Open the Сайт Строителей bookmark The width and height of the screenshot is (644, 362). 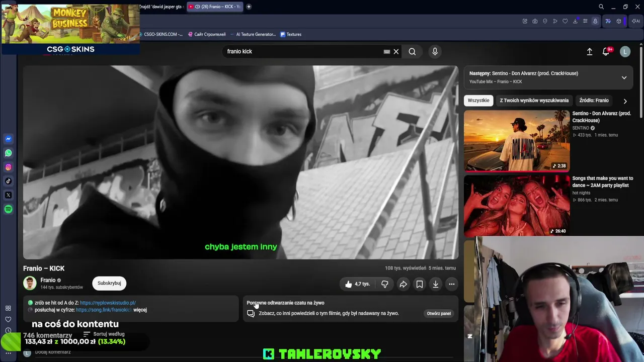click(207, 34)
